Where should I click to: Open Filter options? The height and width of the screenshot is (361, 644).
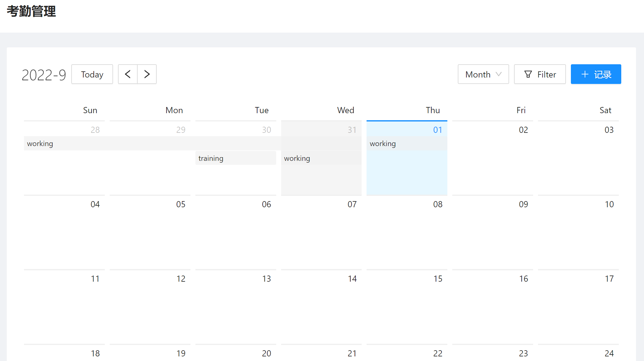(540, 74)
